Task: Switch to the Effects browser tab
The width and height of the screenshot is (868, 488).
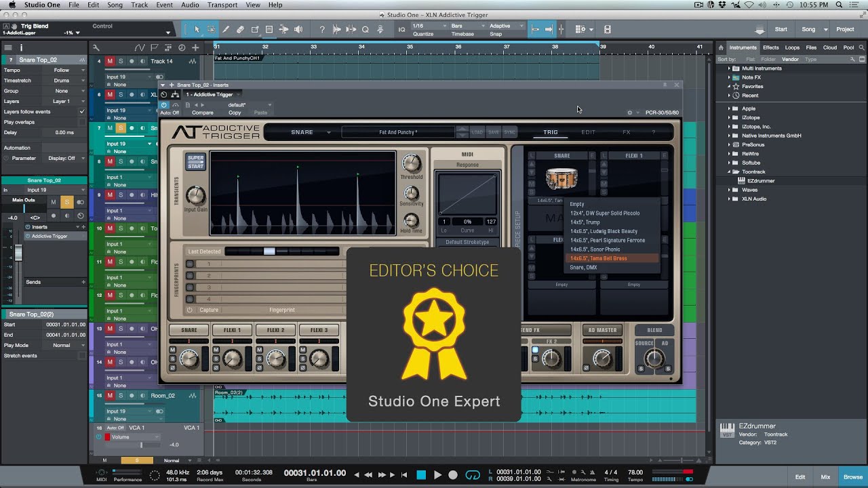Action: 771,47
